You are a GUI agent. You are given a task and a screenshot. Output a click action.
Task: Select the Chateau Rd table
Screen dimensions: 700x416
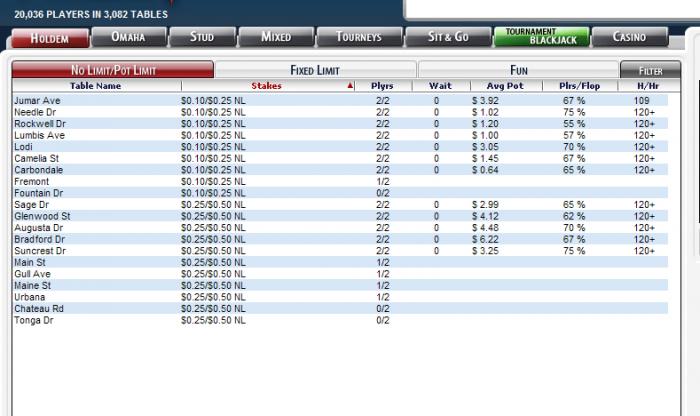point(340,309)
